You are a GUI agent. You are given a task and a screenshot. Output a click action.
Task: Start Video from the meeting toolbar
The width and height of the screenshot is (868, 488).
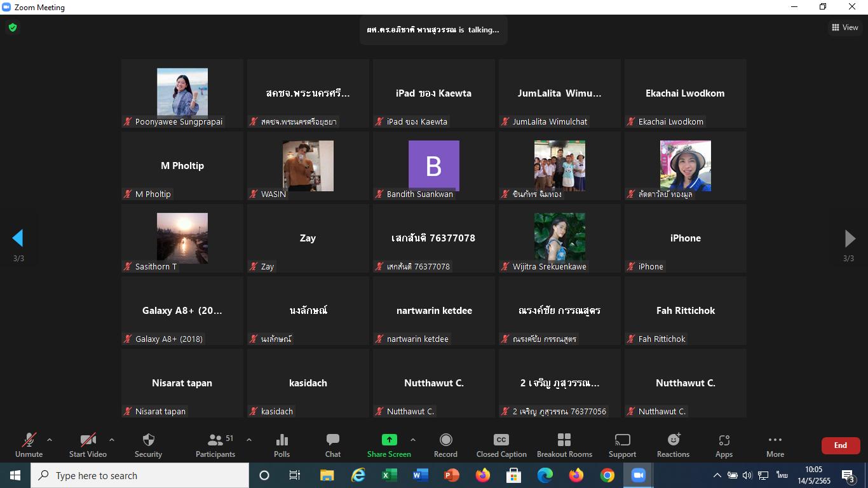pos(88,445)
